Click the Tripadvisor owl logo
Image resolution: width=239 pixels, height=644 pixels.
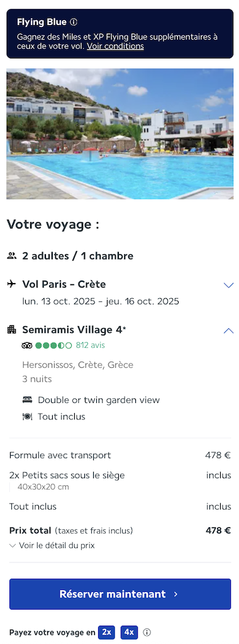pyautogui.click(x=27, y=345)
